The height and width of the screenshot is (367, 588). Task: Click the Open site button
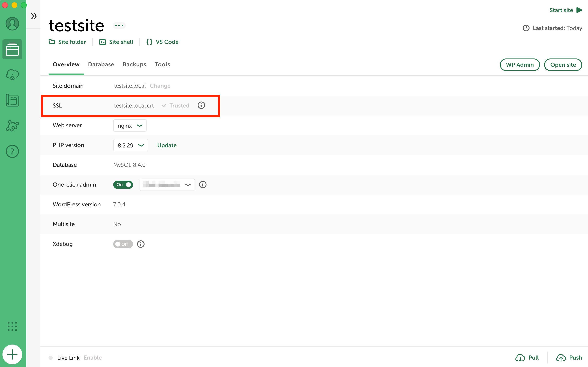pyautogui.click(x=563, y=65)
